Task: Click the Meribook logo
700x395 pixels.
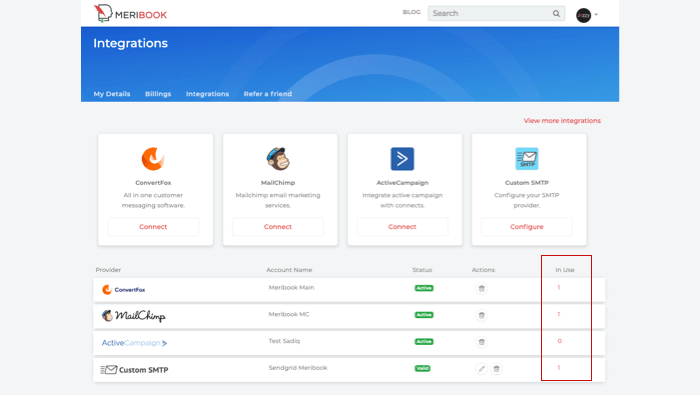Action: pos(130,13)
